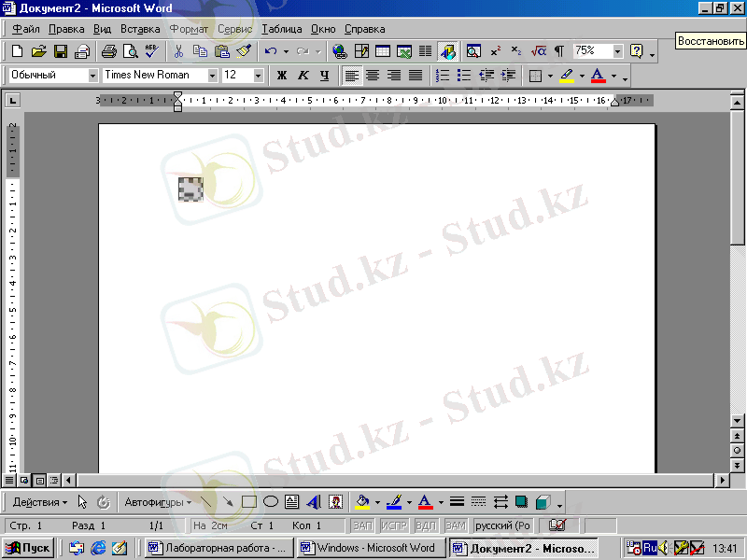The width and height of the screenshot is (747, 560).
Task: Expand the 75% zoom dropdown
Action: [x=617, y=51]
